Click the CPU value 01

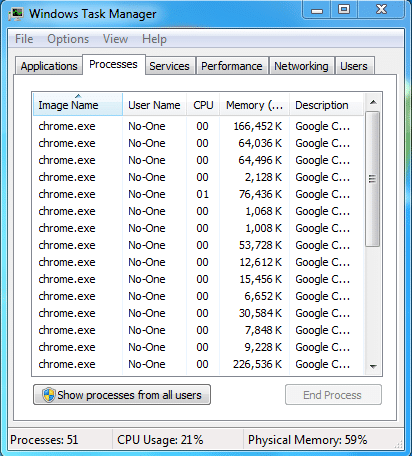(202, 194)
